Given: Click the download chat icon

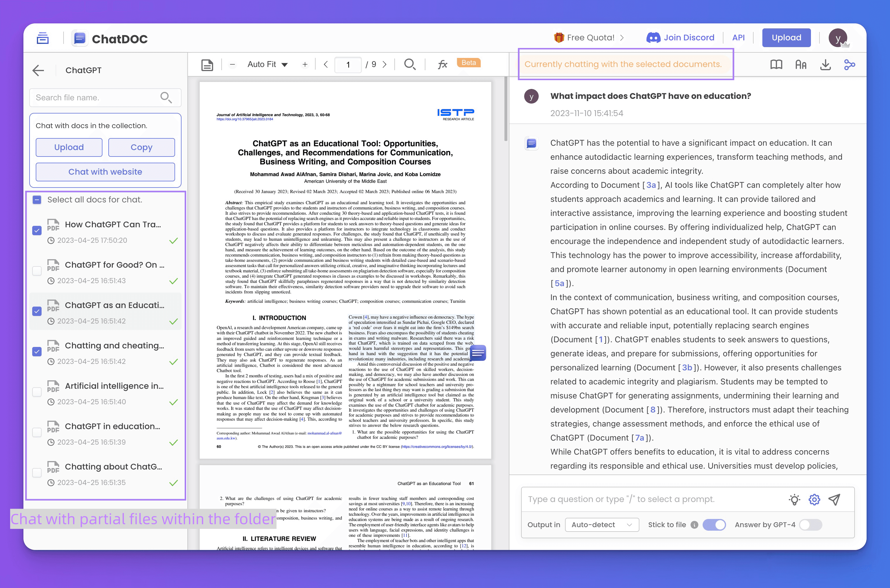Looking at the screenshot, I should pos(825,65).
